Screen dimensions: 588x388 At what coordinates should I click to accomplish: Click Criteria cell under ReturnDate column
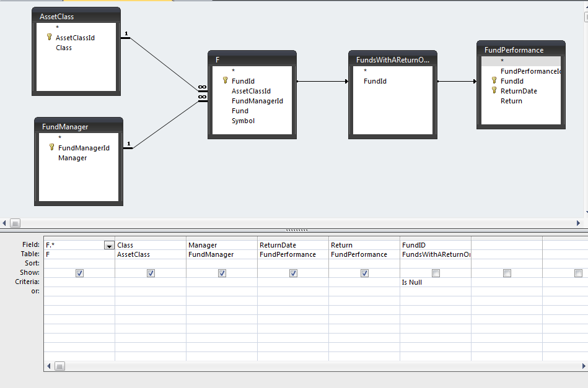[x=293, y=282]
